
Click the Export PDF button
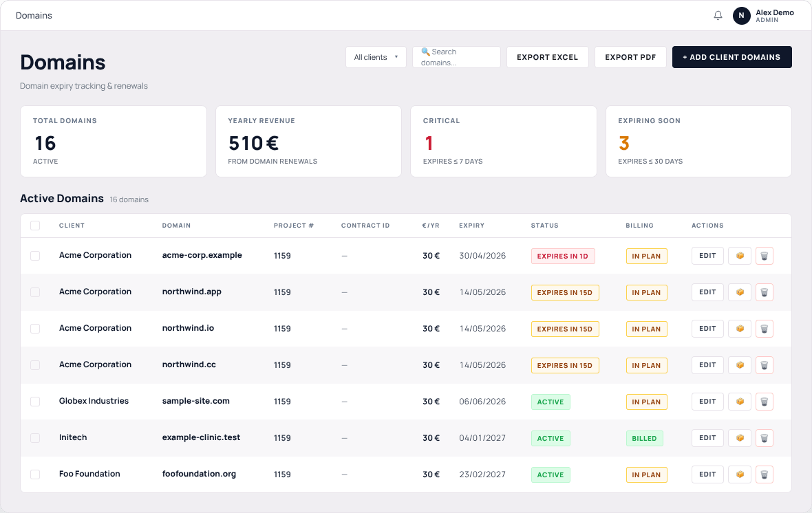click(630, 57)
